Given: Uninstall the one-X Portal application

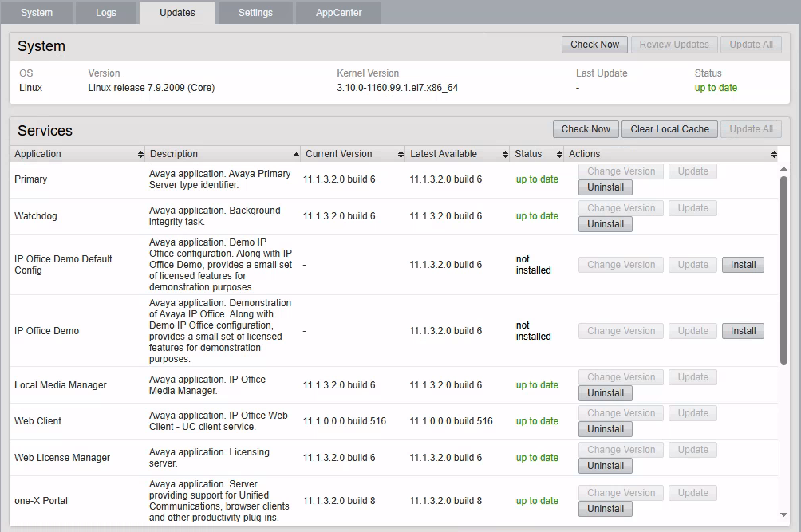Looking at the screenshot, I should pos(605,508).
